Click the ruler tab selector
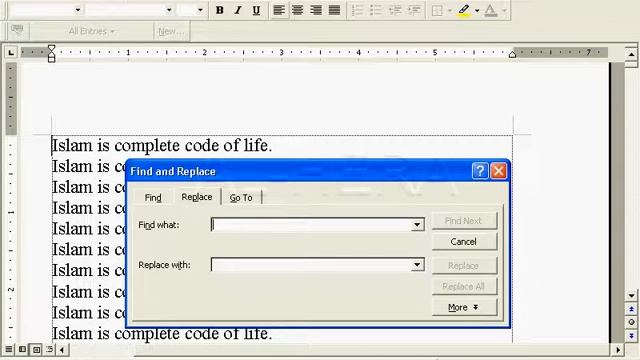640x360 pixels. coord(11,52)
